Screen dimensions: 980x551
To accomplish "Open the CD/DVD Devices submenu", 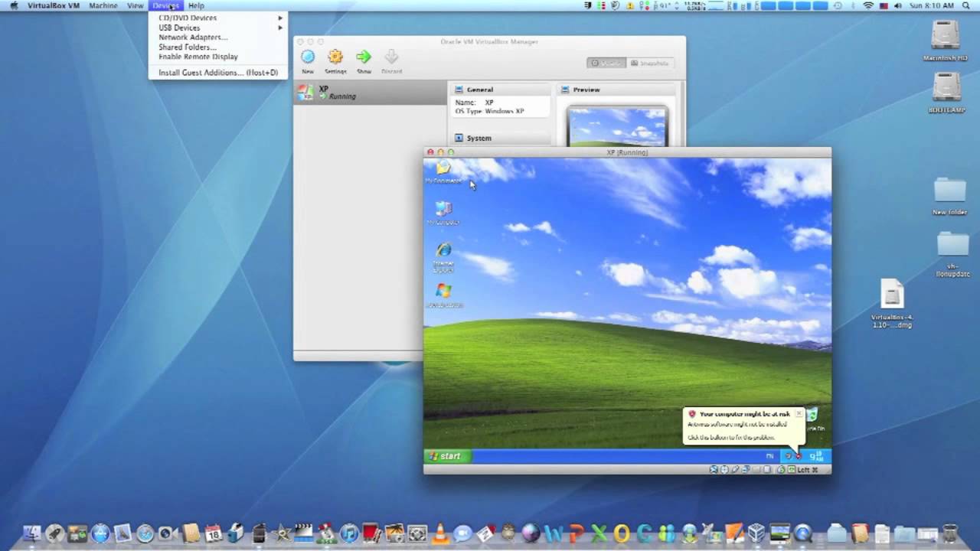I will pos(218,18).
